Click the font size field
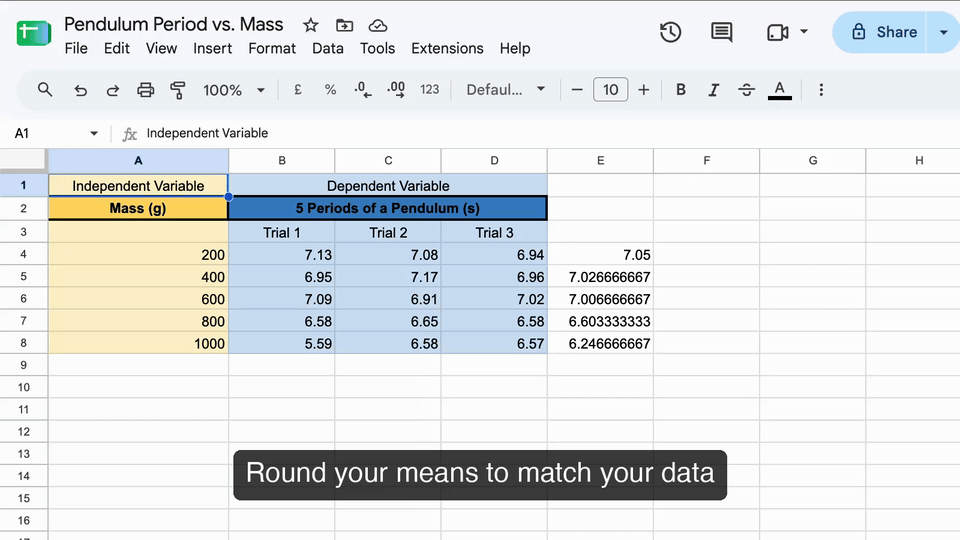960x540 pixels. click(x=610, y=90)
